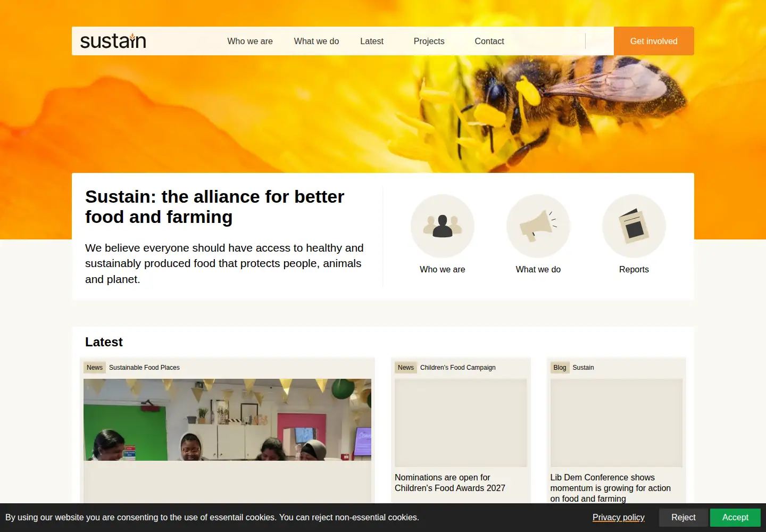Click the Reports label under the document icon
This screenshot has width=766, height=532.
[634, 269]
